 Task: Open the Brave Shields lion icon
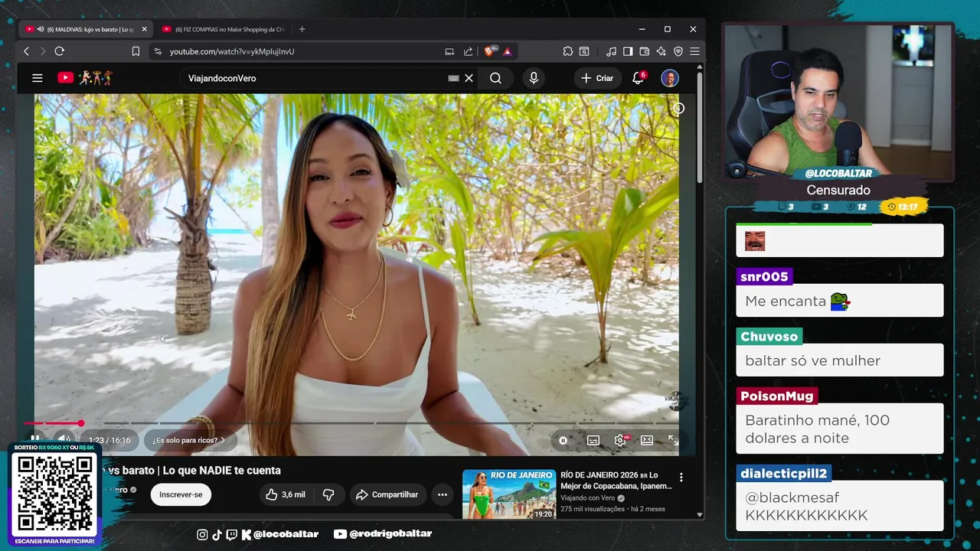pyautogui.click(x=490, y=51)
